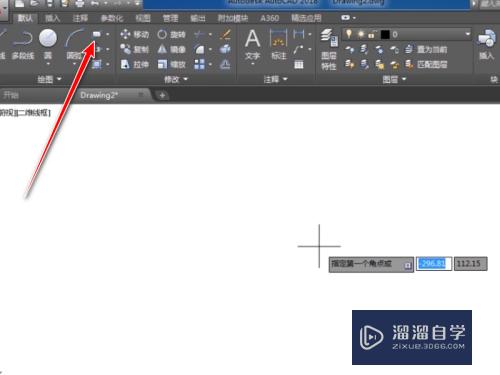Toggle layer 0 on/off light bulb
Screen dimensions: 500x375
[349, 34]
